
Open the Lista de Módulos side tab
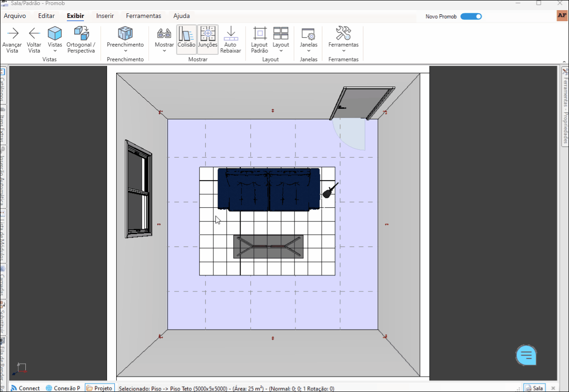pyautogui.click(x=2, y=236)
